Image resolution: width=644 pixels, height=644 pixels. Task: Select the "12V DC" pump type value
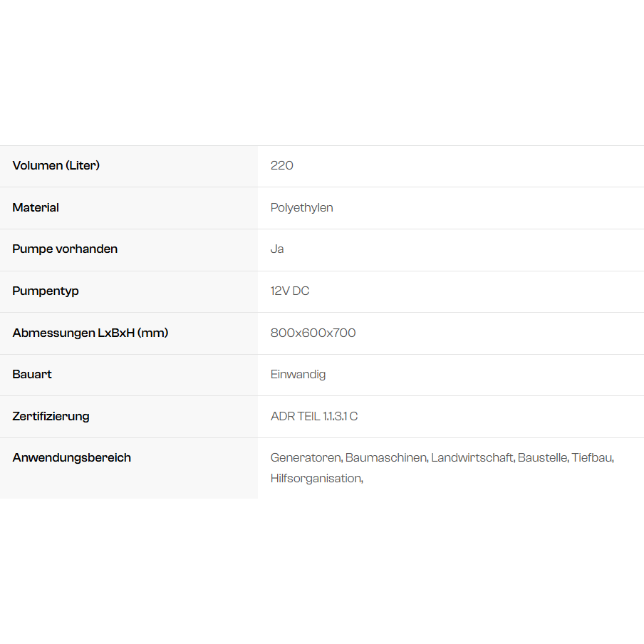coord(290,291)
